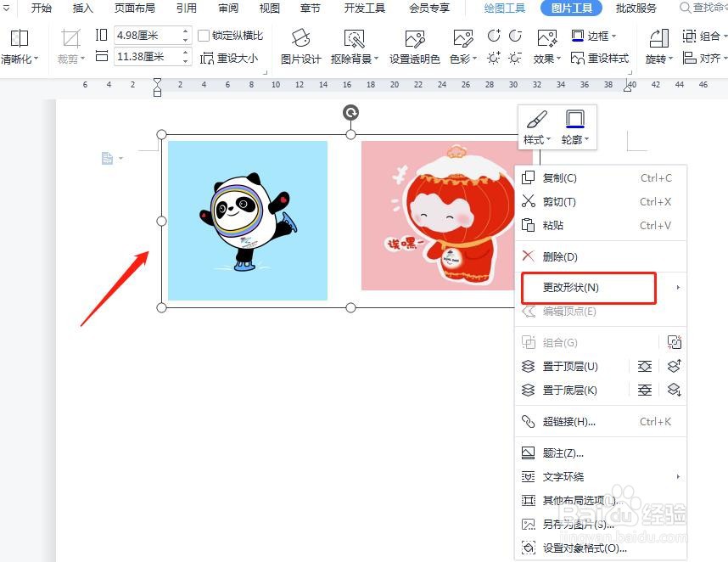Image resolution: width=728 pixels, height=562 pixels.
Task: Click the height field showing 4.98厘米
Action: click(147, 36)
